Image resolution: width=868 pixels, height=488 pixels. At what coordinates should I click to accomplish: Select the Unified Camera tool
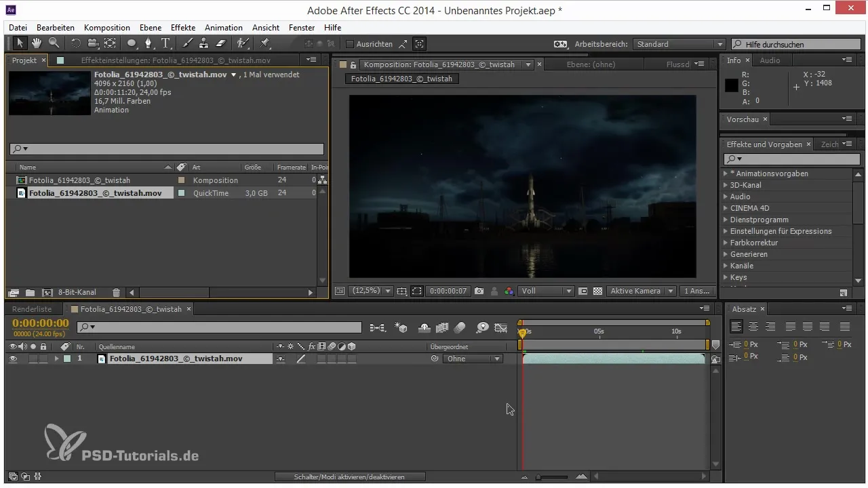pyautogui.click(x=92, y=43)
